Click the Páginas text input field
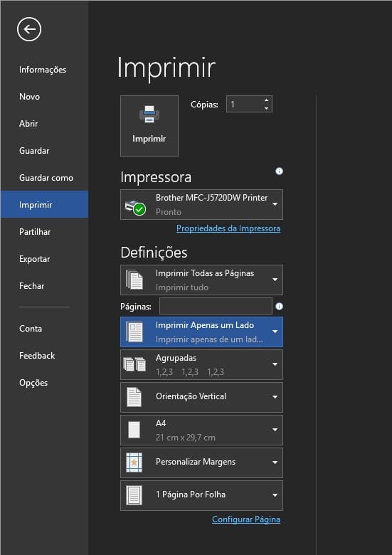Screen dimensions: 392x555 (216, 306)
